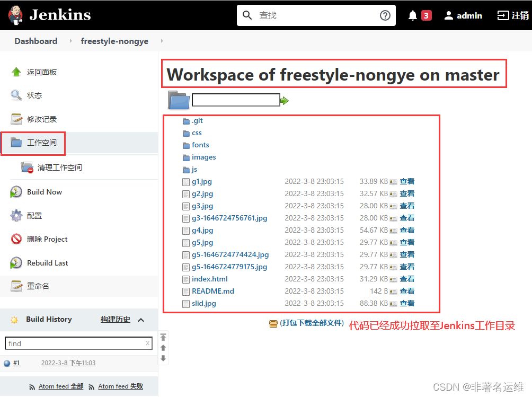This screenshot has height=397, width=532.
Task: Click the blue status ball of build #1
Action: point(7,364)
